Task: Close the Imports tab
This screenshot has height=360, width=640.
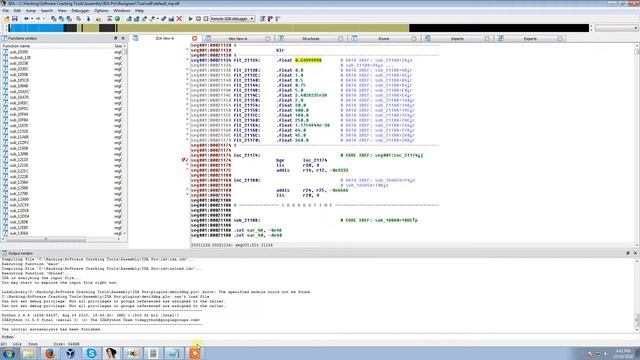Action: point(487,38)
